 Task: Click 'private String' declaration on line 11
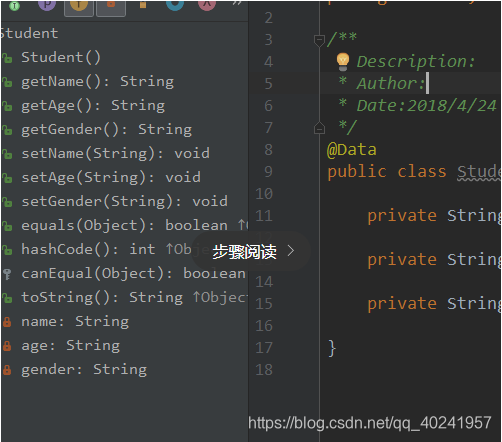[x=434, y=216]
